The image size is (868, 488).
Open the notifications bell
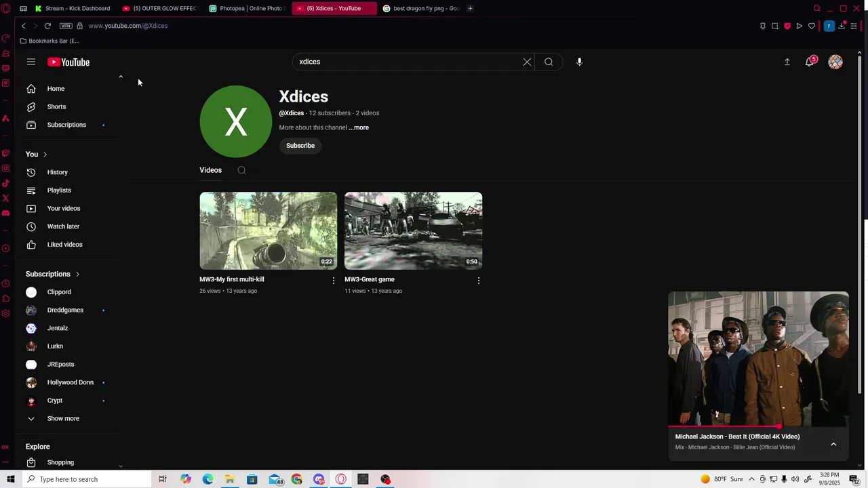pos(810,62)
